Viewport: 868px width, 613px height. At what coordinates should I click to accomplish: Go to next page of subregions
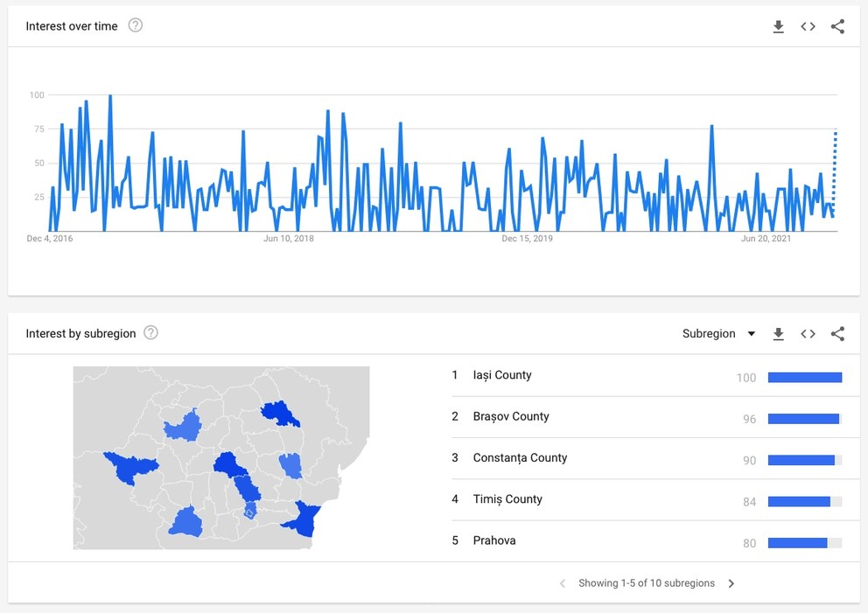click(731, 583)
